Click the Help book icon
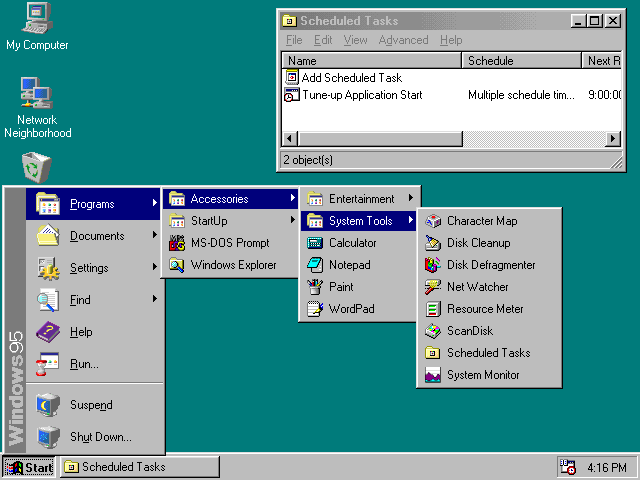 coord(48,332)
